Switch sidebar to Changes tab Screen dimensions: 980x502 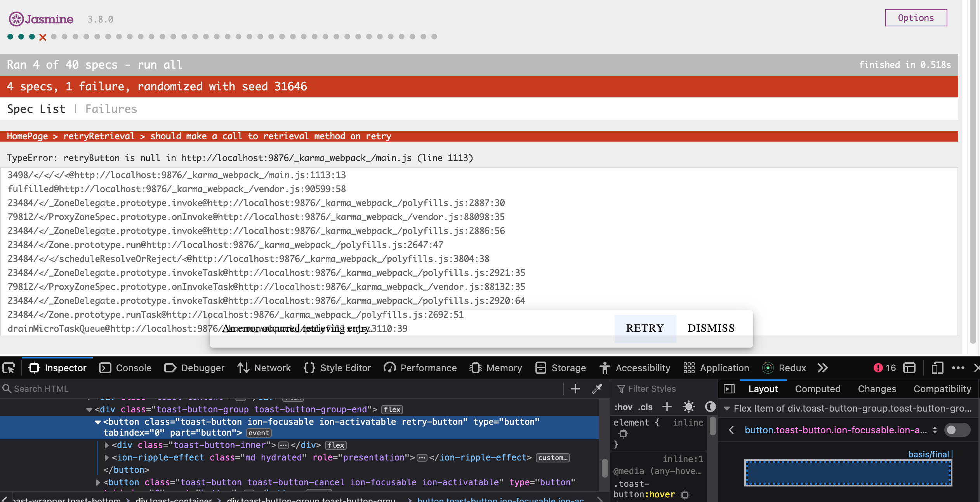pos(877,389)
